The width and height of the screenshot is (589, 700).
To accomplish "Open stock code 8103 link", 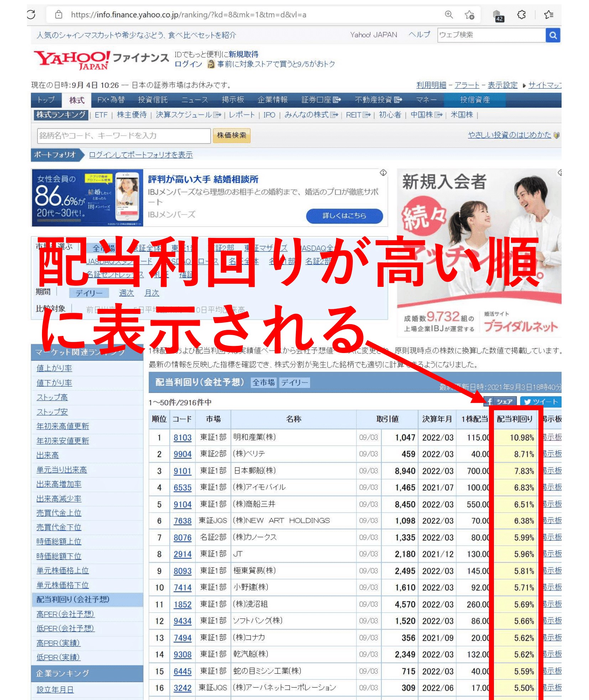I will 182,438.
